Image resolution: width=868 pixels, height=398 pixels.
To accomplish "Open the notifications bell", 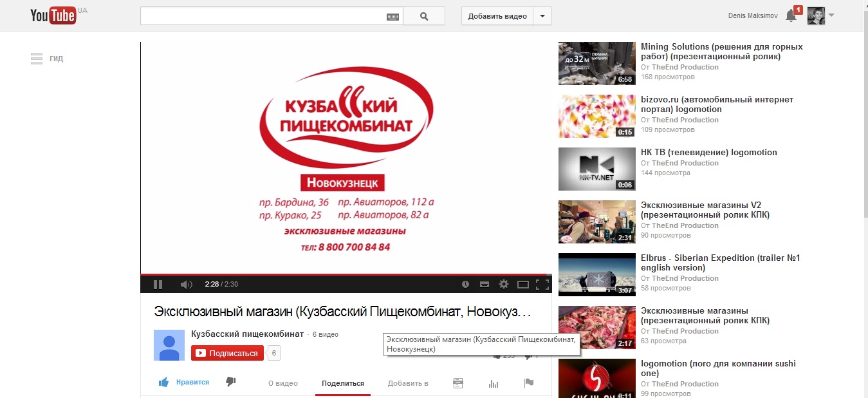I will point(791,16).
